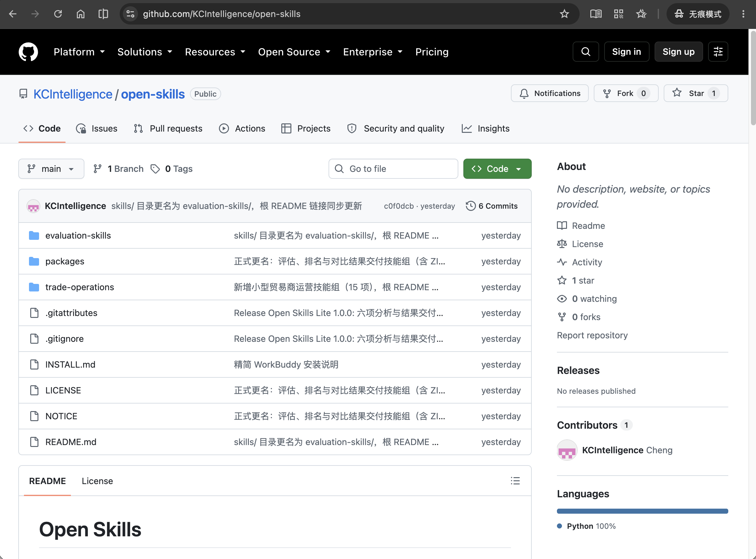
Task: Expand the green Code dropdown button
Action: [x=497, y=168]
